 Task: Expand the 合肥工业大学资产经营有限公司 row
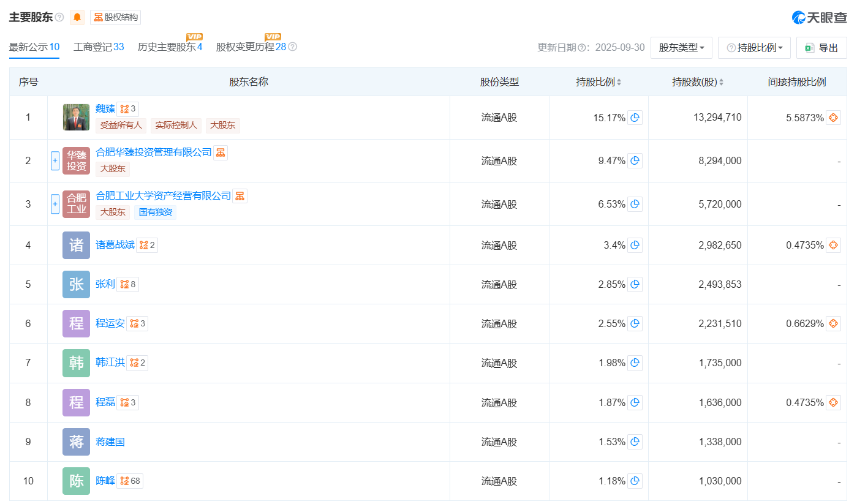click(55, 205)
